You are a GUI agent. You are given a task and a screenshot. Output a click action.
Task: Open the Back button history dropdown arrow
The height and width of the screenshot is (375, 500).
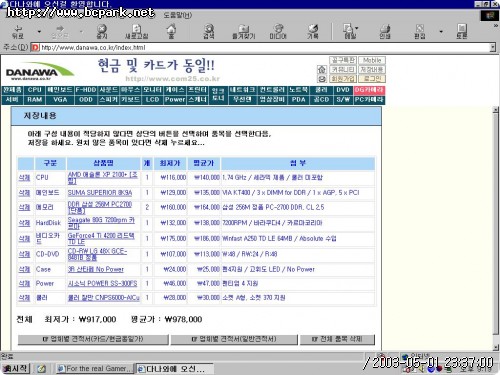[39, 32]
